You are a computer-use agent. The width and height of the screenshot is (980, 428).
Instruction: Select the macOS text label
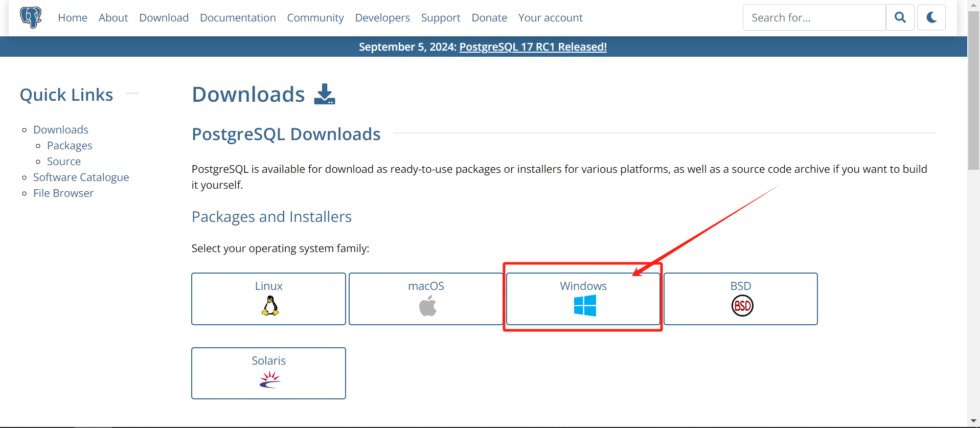[426, 286]
